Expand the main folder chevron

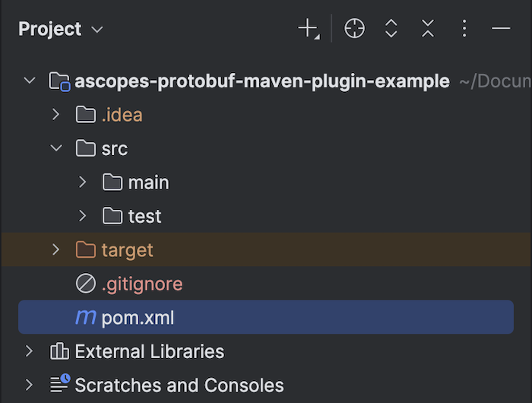click(x=82, y=182)
